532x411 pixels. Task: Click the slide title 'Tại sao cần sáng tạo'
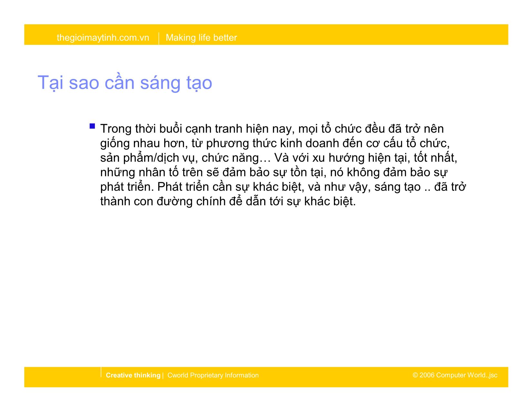pyautogui.click(x=125, y=83)
